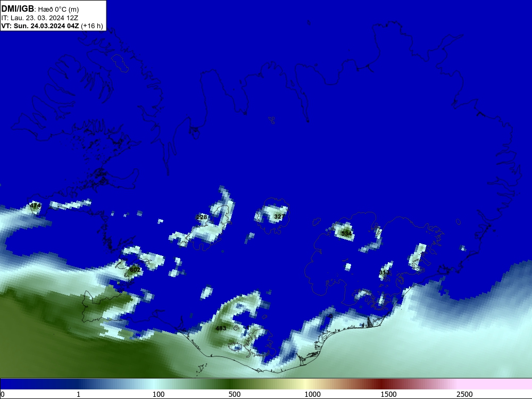Screen dimensions: 532x399
Task: Click the 474 value on the map
Action: [x=35, y=205]
